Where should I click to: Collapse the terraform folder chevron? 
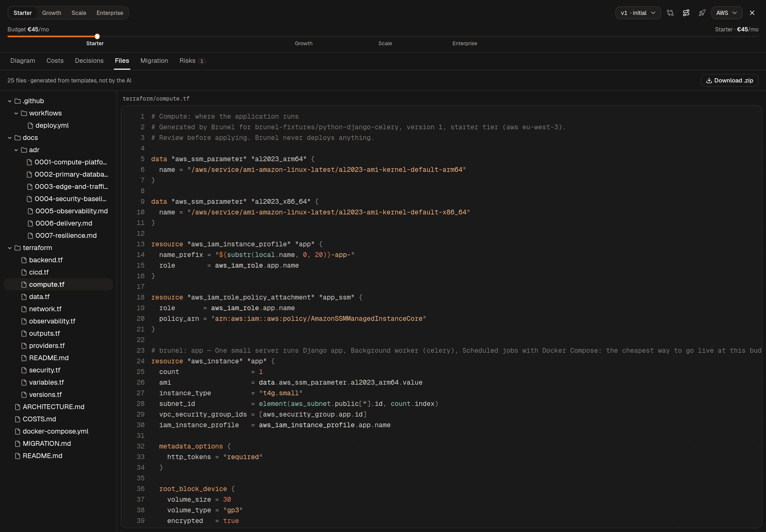10,248
